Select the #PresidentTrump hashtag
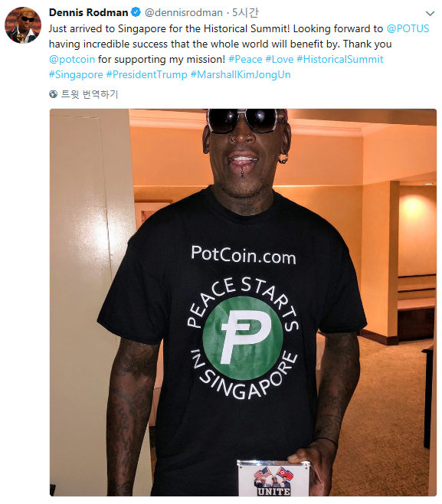Image resolution: width=442 pixels, height=504 pixels. [x=146, y=74]
